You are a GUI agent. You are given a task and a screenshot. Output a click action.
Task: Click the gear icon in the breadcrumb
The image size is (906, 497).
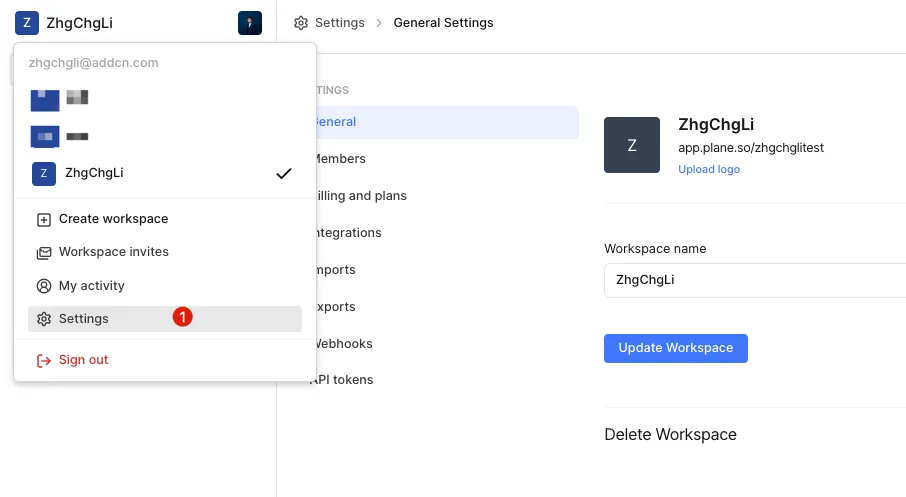pyautogui.click(x=300, y=23)
